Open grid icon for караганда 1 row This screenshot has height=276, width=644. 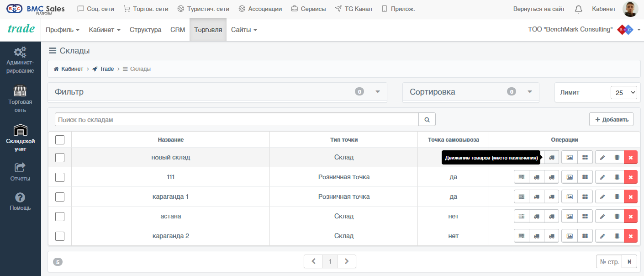[x=585, y=196]
